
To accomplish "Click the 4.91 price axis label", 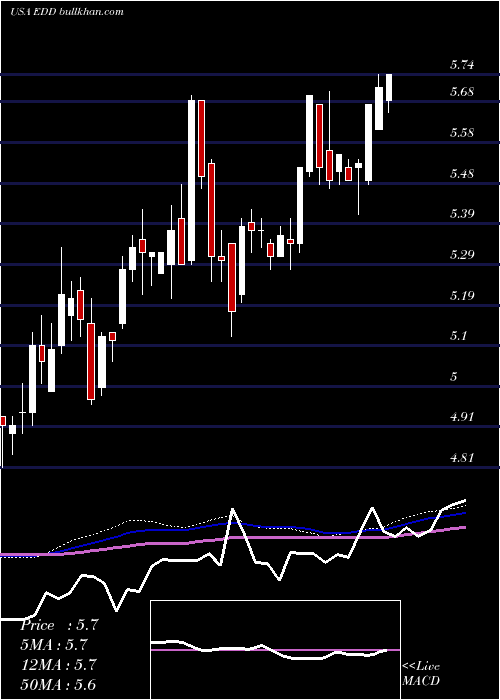I will point(462,417).
